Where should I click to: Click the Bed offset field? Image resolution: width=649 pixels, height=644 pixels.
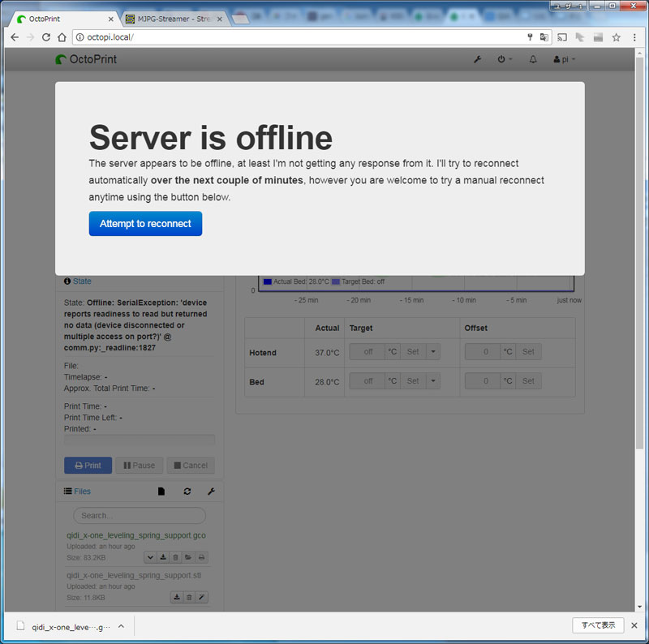pos(483,380)
